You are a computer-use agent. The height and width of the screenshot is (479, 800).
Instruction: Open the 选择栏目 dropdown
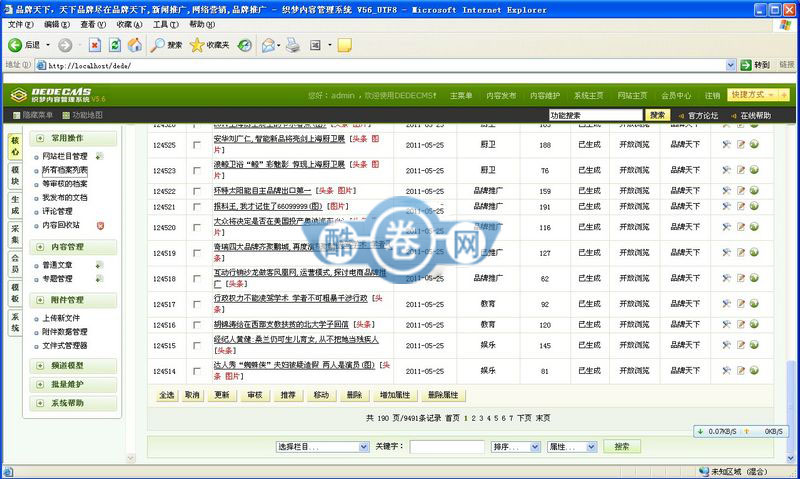click(x=322, y=447)
